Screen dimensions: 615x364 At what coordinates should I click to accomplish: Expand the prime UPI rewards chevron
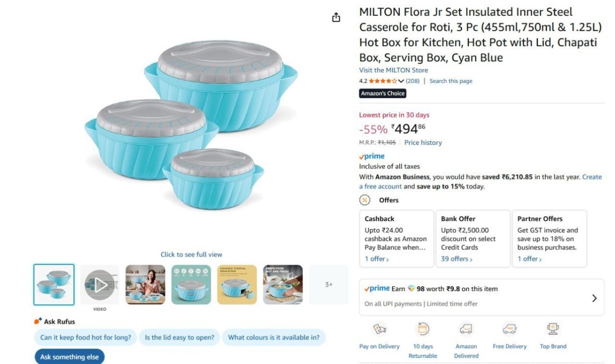click(x=594, y=298)
